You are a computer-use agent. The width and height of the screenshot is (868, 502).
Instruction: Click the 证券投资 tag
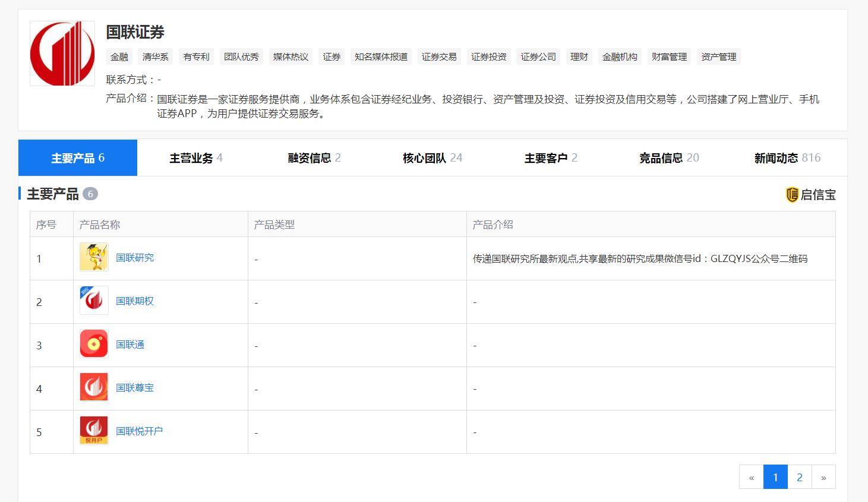(489, 57)
